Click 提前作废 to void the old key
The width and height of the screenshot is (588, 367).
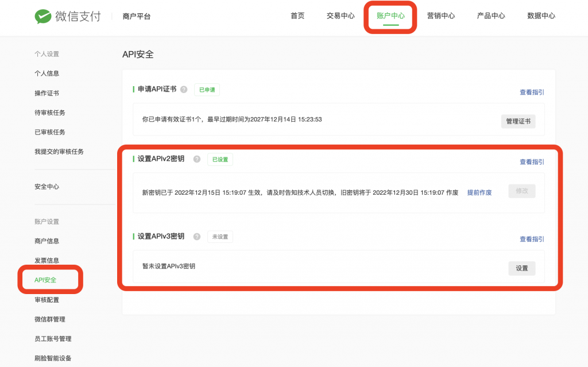pos(479,191)
